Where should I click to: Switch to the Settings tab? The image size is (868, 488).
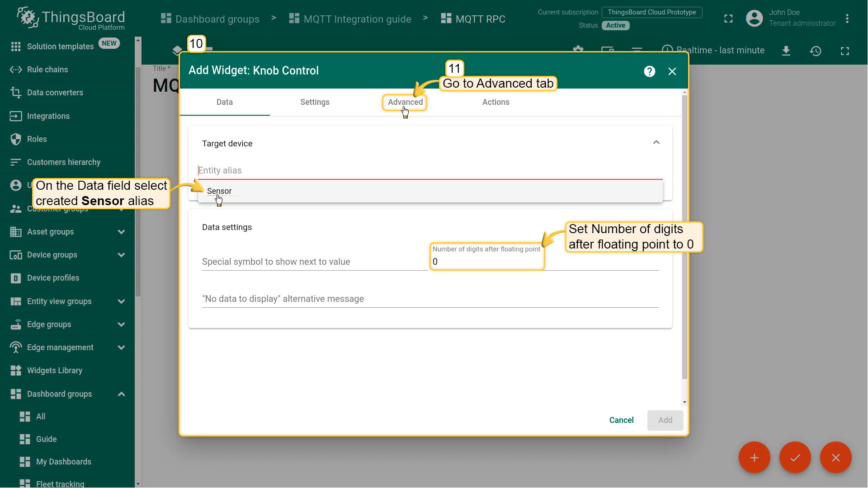tap(315, 102)
